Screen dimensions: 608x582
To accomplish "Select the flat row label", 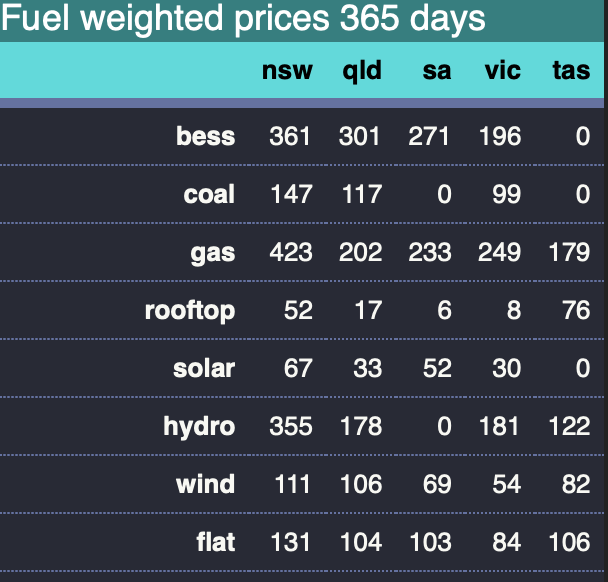I will point(216,542).
